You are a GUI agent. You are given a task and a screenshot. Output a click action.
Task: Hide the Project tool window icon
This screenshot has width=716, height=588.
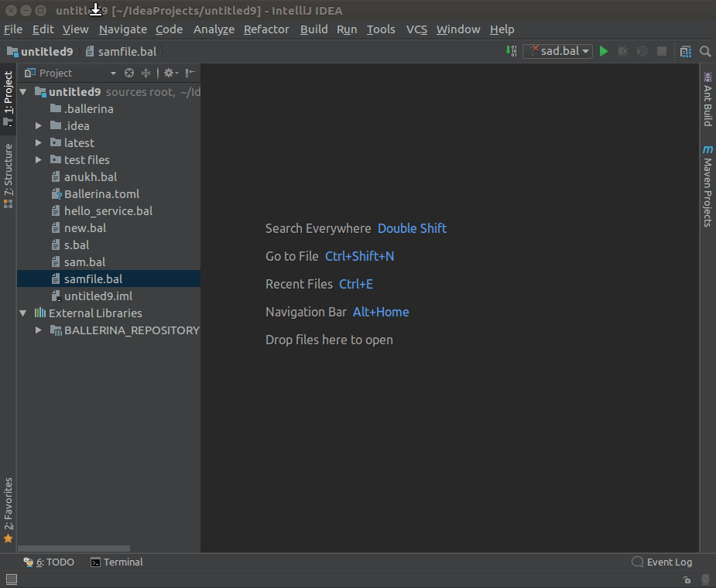pos(190,73)
